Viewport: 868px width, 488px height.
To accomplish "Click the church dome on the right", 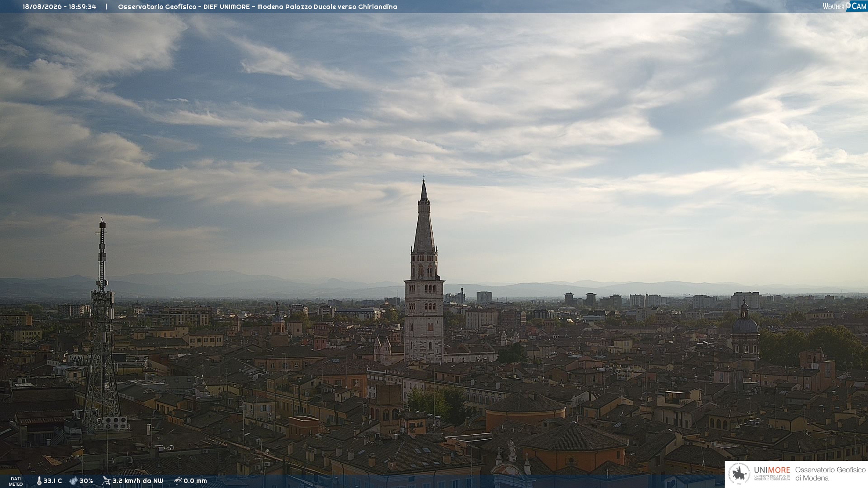I will pos(745,324).
